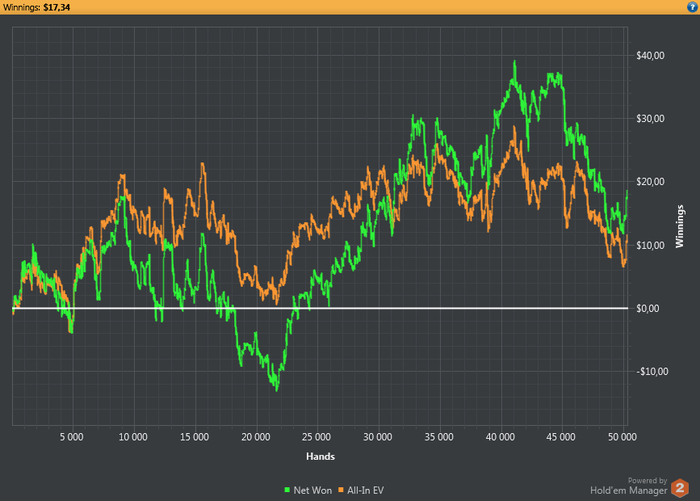Click the $0,00 axis label
Screen dimensions: 700x501
point(647,309)
